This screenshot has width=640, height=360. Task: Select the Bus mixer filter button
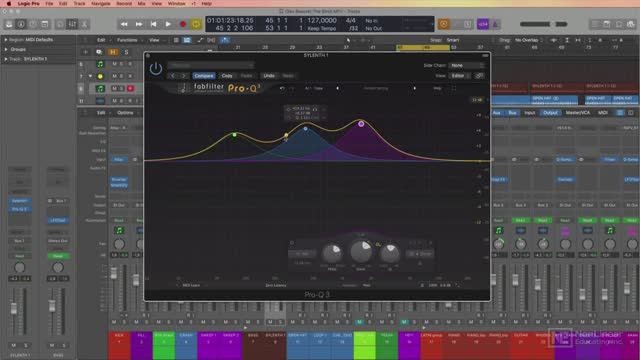click(512, 113)
